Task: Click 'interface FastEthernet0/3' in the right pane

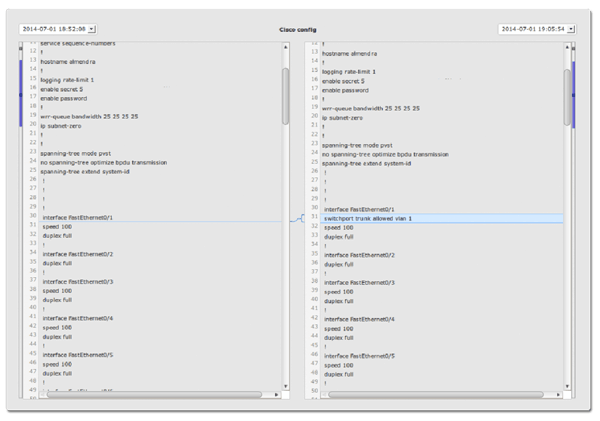Action: click(x=359, y=283)
